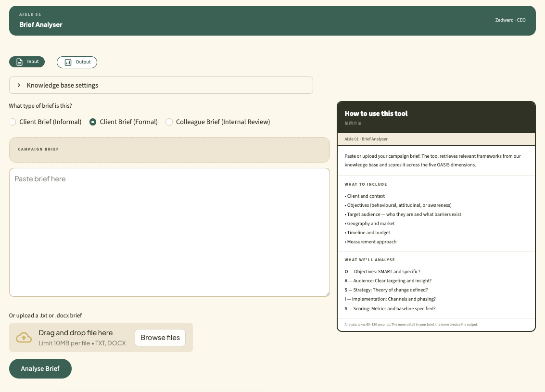Click the chart icon on Output tab
The image size is (545, 392).
68,62
